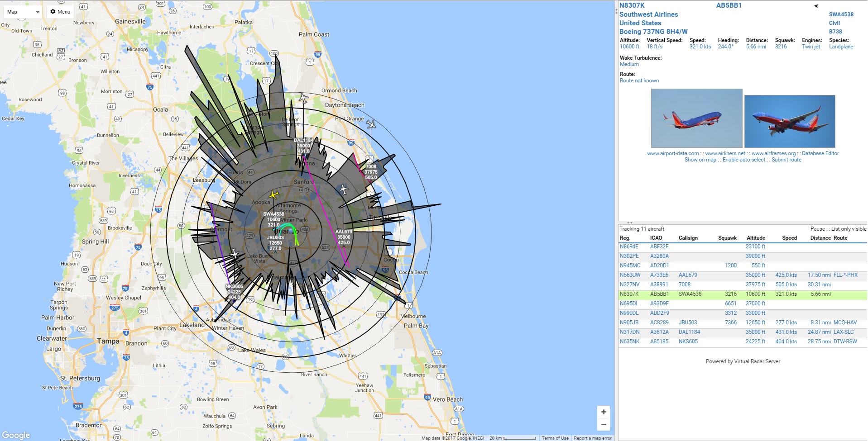Screen dimensions: 868x441
Task: Click the Show on map link
Action: 700,160
